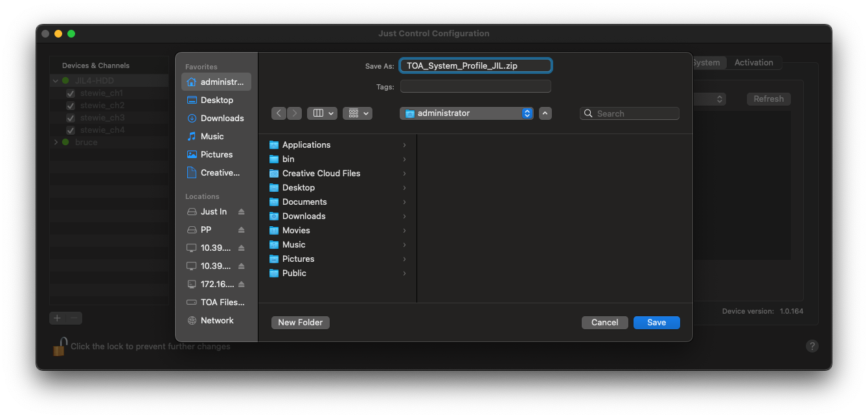Image resolution: width=868 pixels, height=418 pixels.
Task: Open bin folder in file list
Action: pyautogui.click(x=337, y=159)
